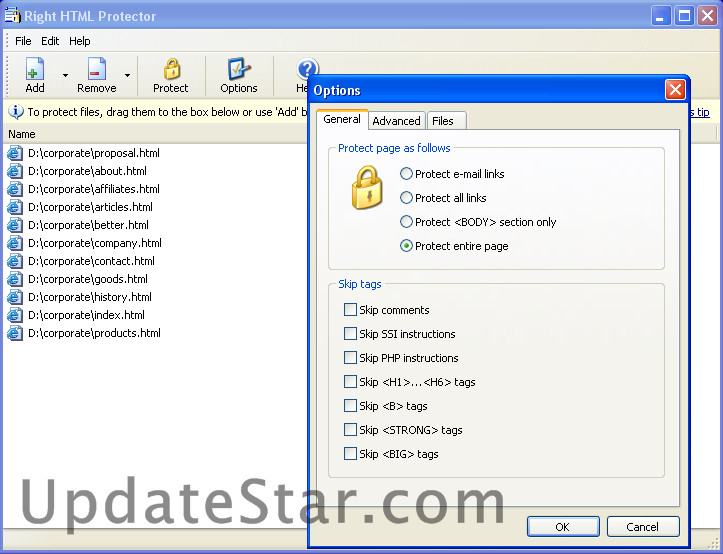Select D:\corporate\about.html in the list
723x554 pixels.
[x=87, y=171]
